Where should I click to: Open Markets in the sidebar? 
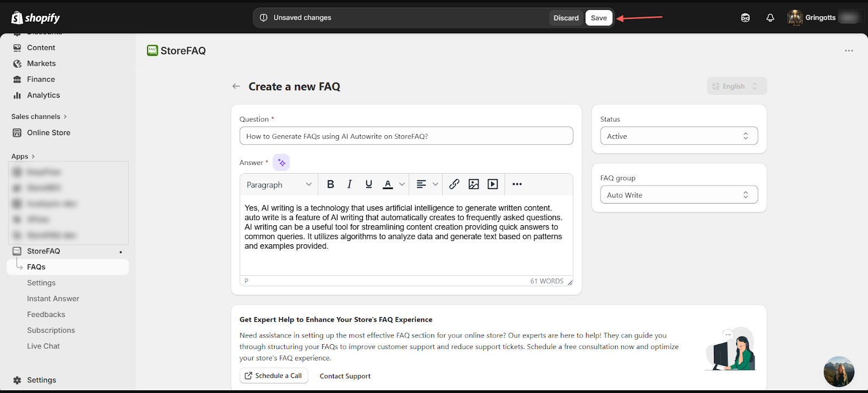click(x=41, y=64)
